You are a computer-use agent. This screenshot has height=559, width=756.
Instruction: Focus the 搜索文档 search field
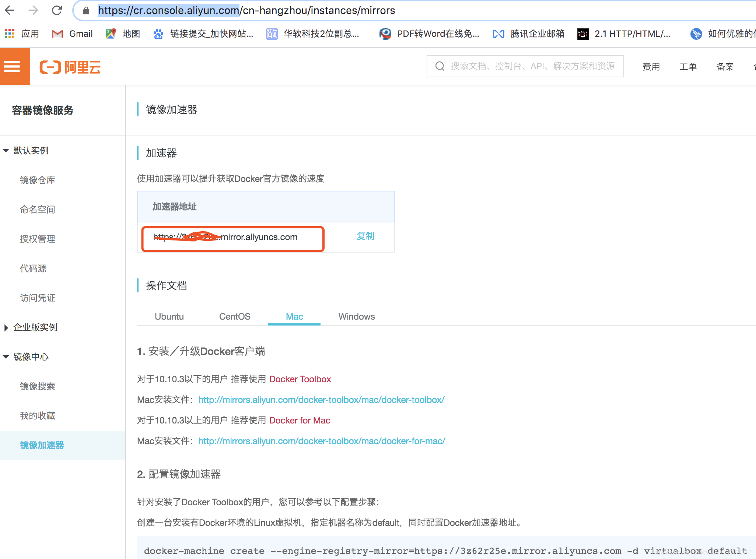coord(525,66)
